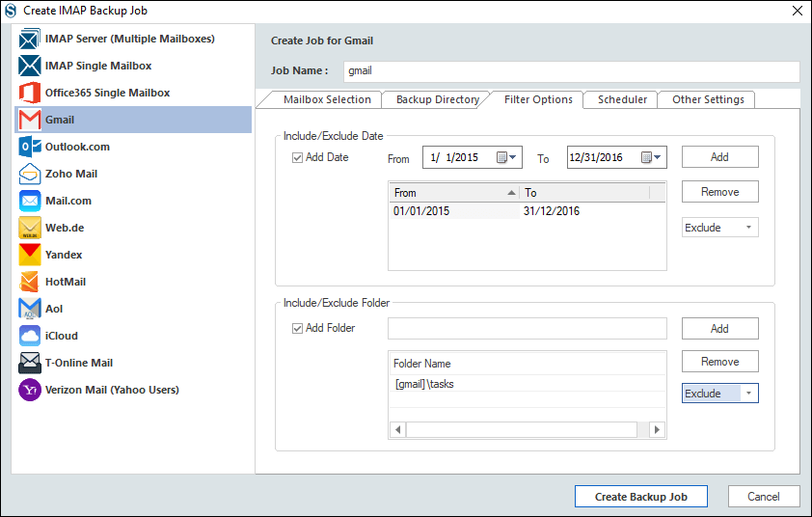
Task: Click the Job Name text field
Action: pyautogui.click(x=572, y=71)
